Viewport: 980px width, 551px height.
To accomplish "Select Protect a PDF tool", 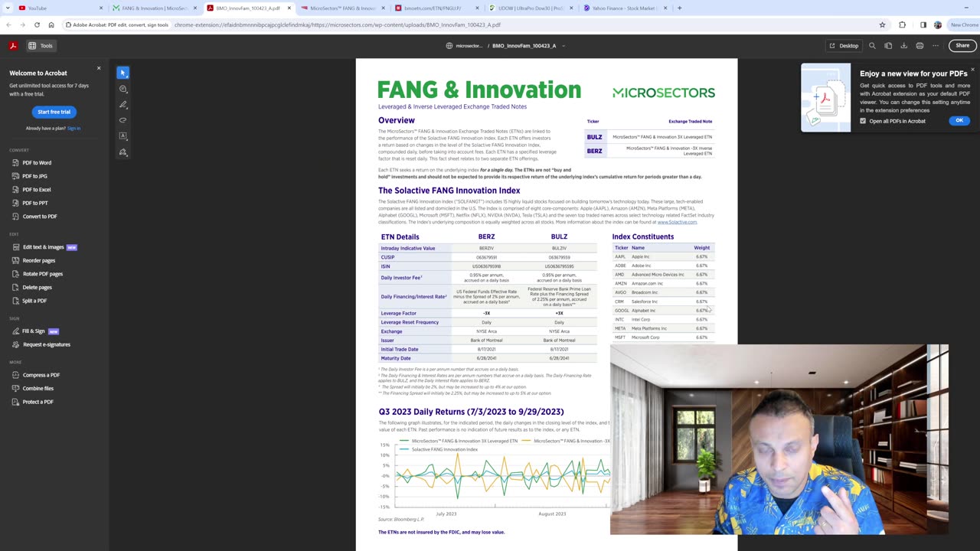I will pyautogui.click(x=38, y=402).
